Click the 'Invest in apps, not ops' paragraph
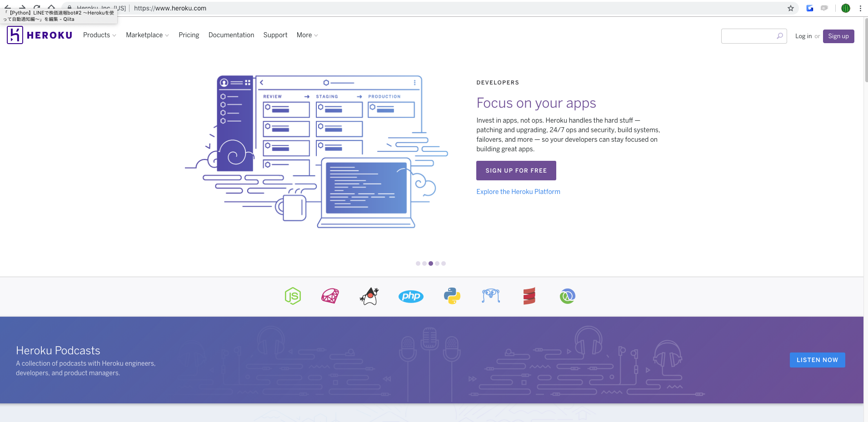Image resolution: width=868 pixels, height=422 pixels. tap(568, 134)
